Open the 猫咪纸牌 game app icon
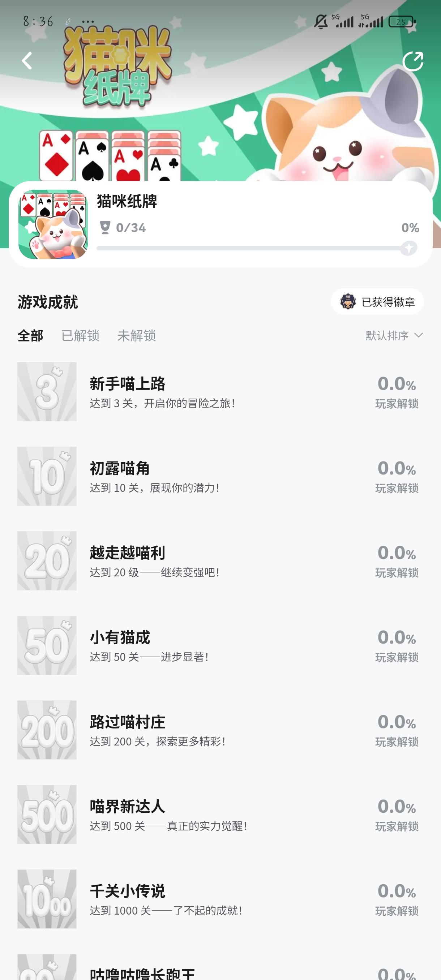Screen dimensions: 441x980 point(53,224)
